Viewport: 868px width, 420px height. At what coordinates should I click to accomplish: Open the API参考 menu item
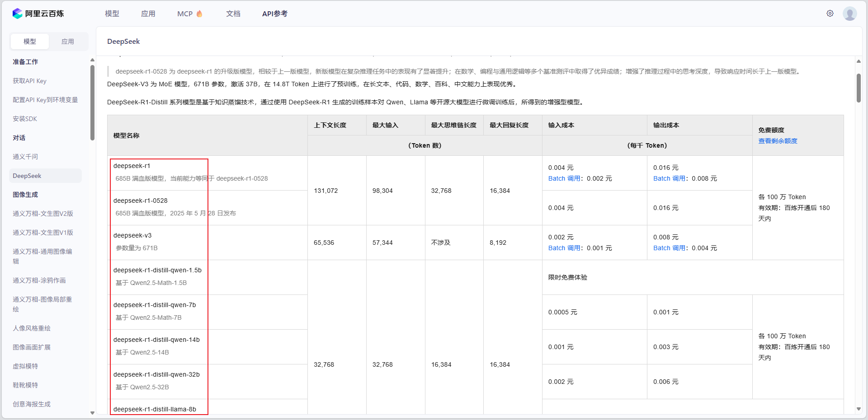(274, 14)
